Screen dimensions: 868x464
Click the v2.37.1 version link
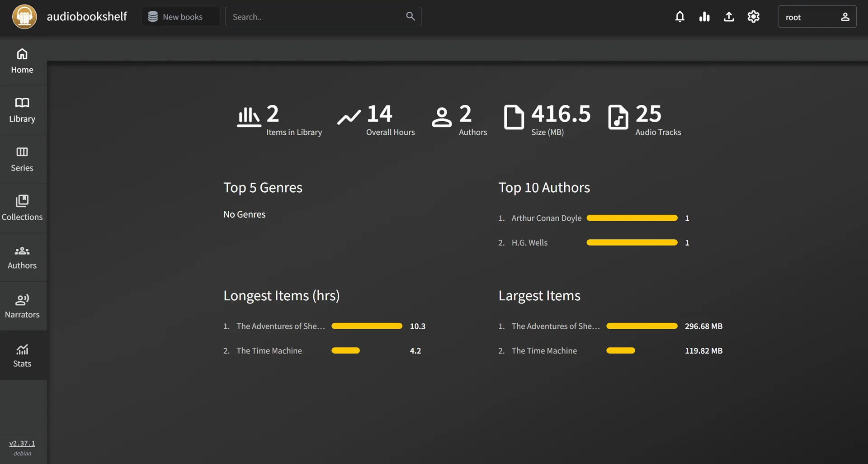click(22, 443)
